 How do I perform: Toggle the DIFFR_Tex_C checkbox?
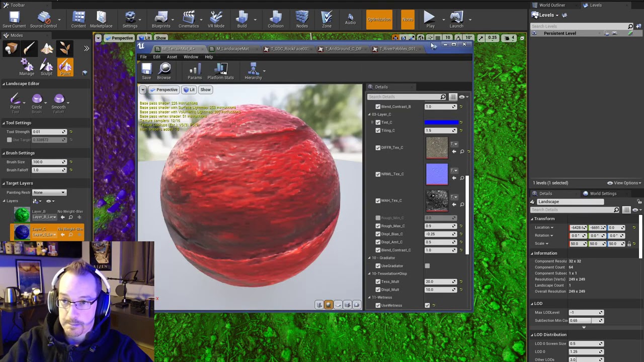pos(378,148)
